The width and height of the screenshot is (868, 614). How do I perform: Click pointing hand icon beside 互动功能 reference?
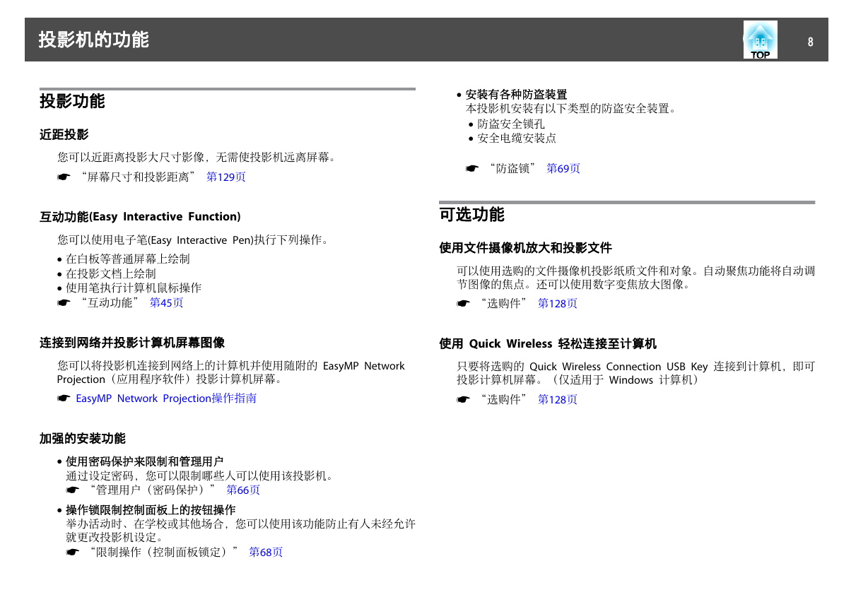(x=65, y=302)
